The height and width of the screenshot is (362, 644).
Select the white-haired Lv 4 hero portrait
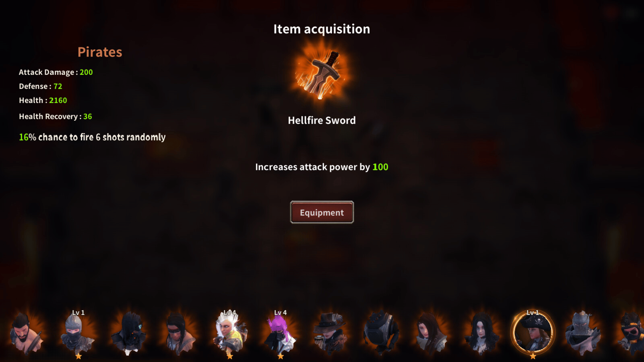pyautogui.click(x=230, y=334)
